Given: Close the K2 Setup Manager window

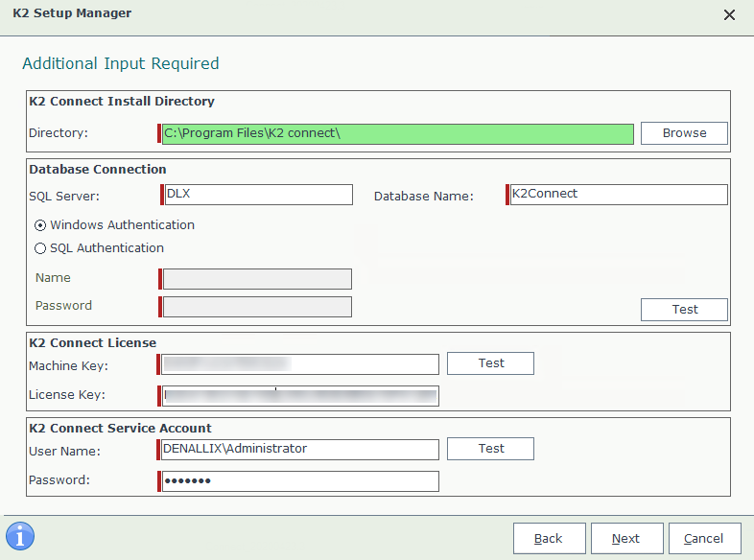Looking at the screenshot, I should click(x=729, y=15).
